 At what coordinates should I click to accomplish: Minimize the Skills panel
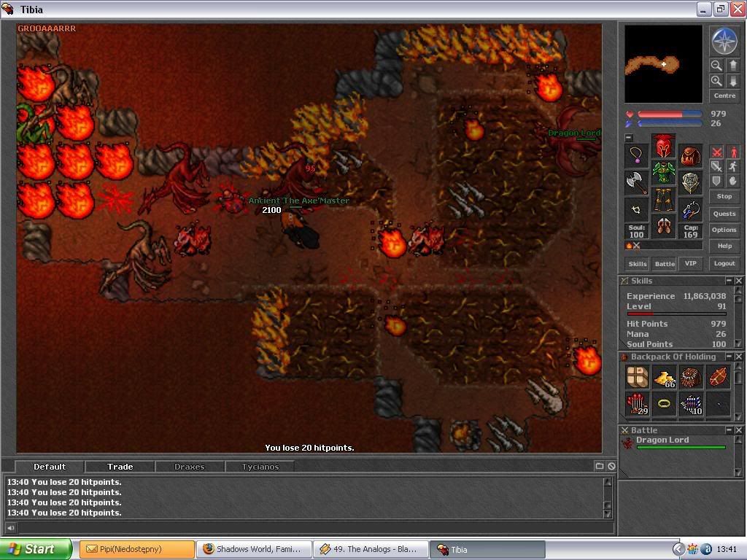pyautogui.click(x=729, y=281)
